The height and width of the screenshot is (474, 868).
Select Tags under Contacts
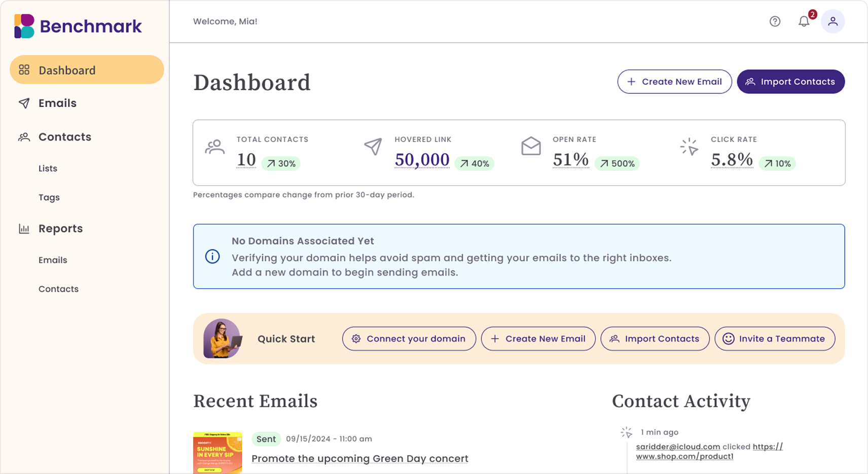(x=49, y=197)
